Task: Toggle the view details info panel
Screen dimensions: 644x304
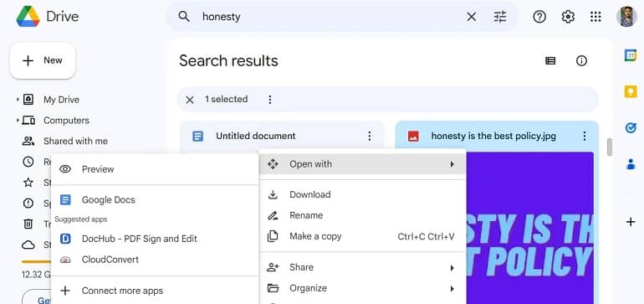Action: point(581,61)
